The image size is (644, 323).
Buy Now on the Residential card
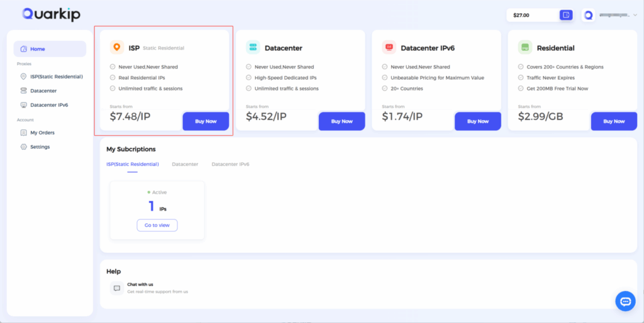point(614,121)
